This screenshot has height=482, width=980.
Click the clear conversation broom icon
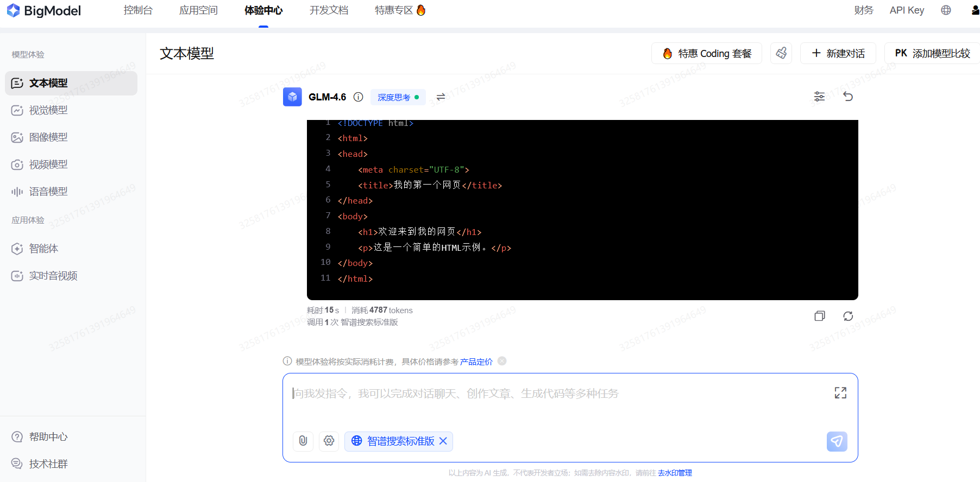click(x=781, y=53)
